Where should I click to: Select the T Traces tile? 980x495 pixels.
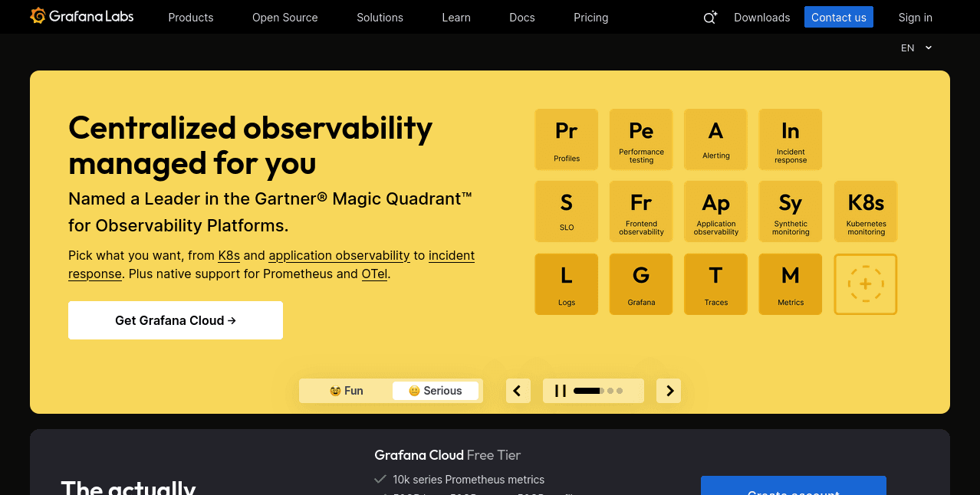point(715,284)
